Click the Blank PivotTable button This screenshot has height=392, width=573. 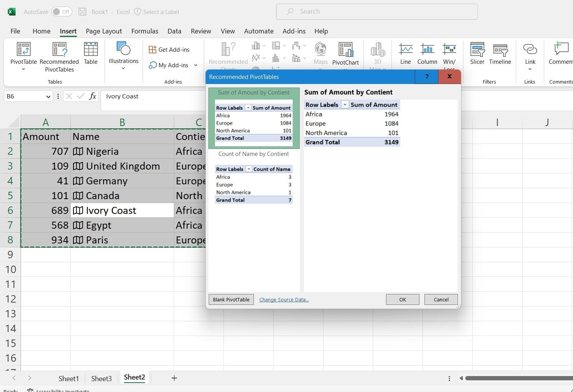point(231,300)
